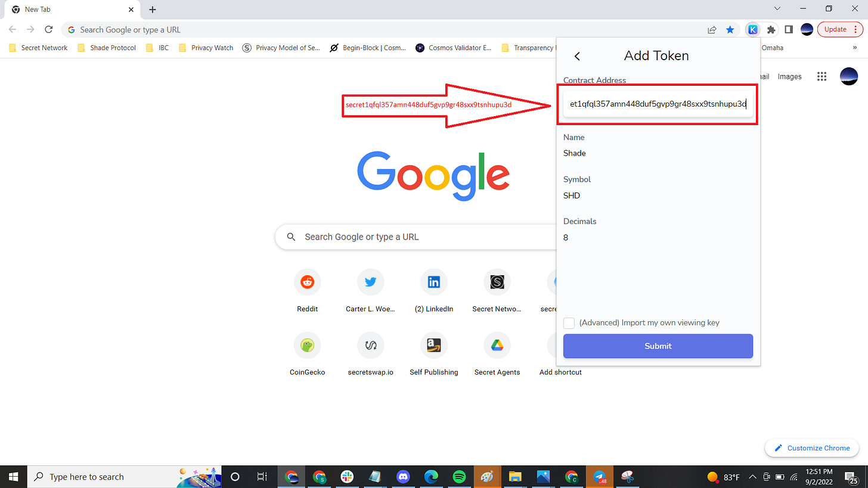Click the share page icon

(x=712, y=29)
